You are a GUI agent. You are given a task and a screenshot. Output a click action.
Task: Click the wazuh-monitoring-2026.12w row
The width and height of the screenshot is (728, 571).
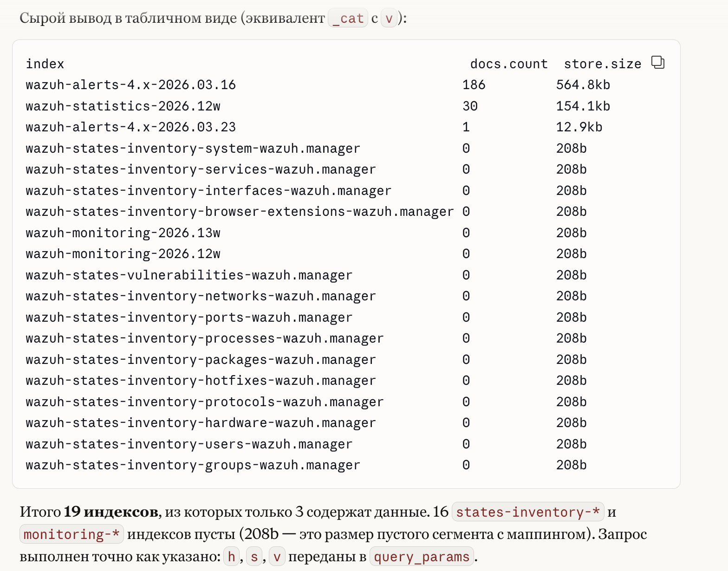coord(306,254)
